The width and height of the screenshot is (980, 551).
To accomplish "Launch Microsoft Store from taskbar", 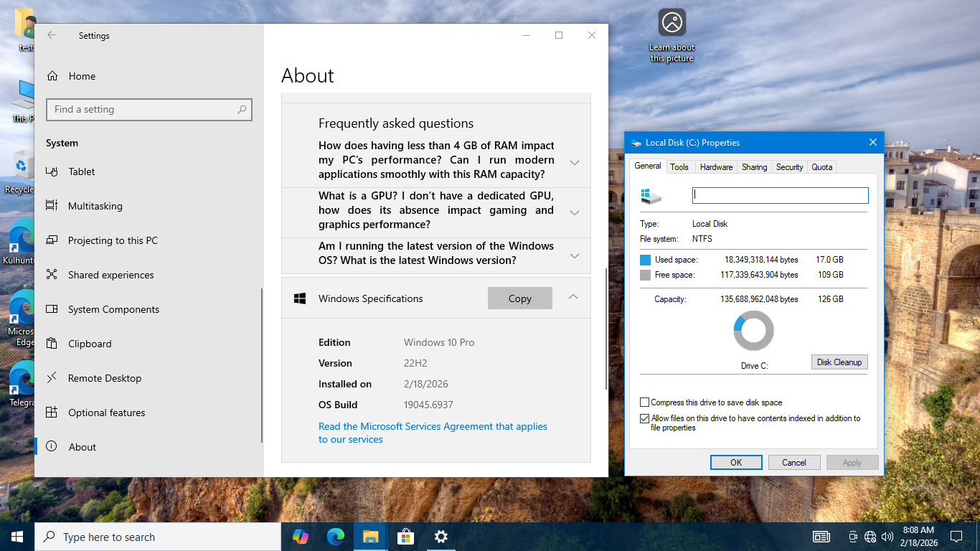I will click(x=405, y=537).
